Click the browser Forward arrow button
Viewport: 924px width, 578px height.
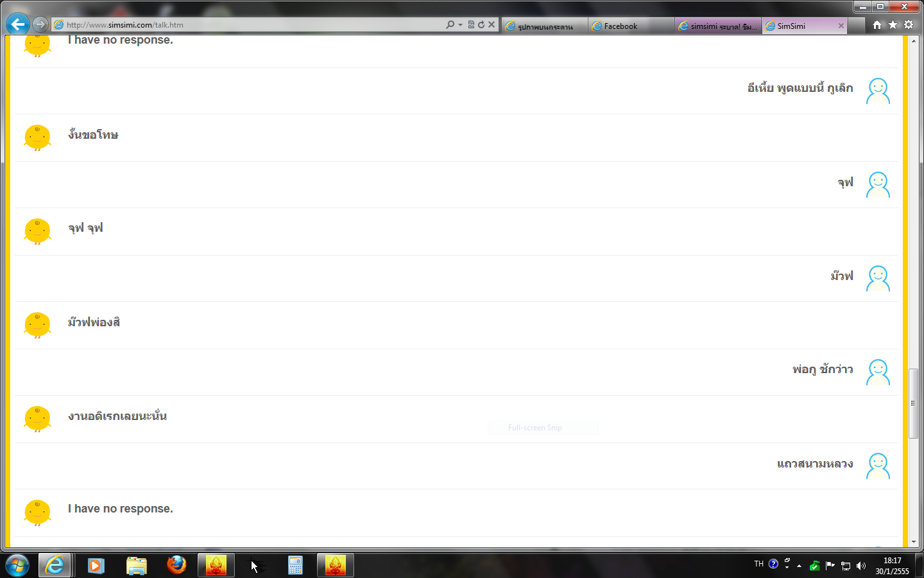pyautogui.click(x=40, y=24)
